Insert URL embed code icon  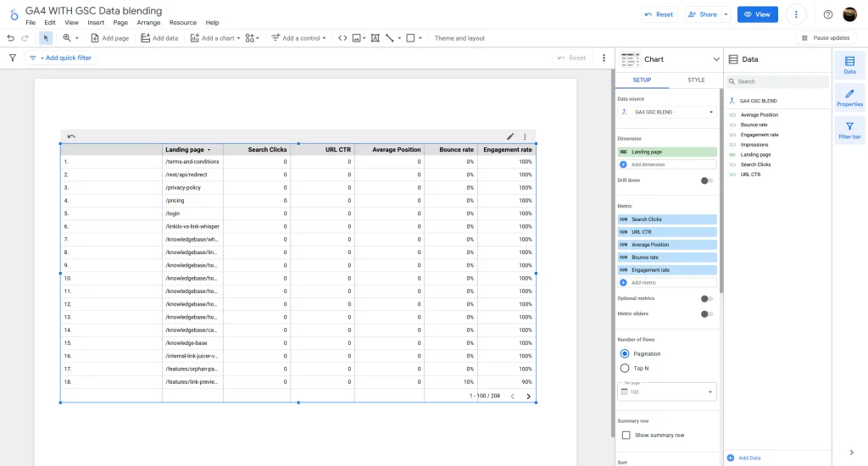[x=342, y=38]
